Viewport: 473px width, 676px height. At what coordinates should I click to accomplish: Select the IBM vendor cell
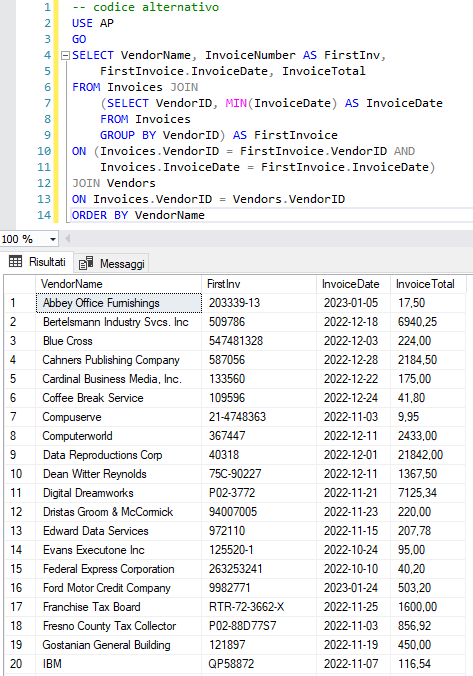point(119,663)
